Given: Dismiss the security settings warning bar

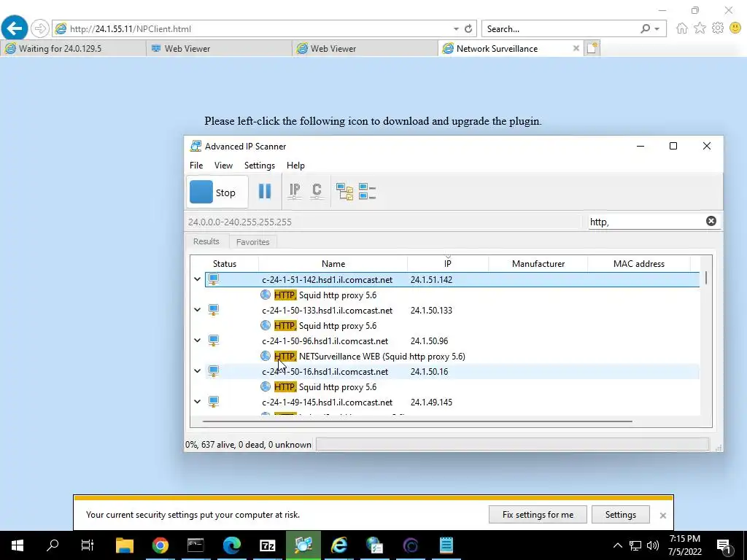Looking at the screenshot, I should click(x=662, y=516).
